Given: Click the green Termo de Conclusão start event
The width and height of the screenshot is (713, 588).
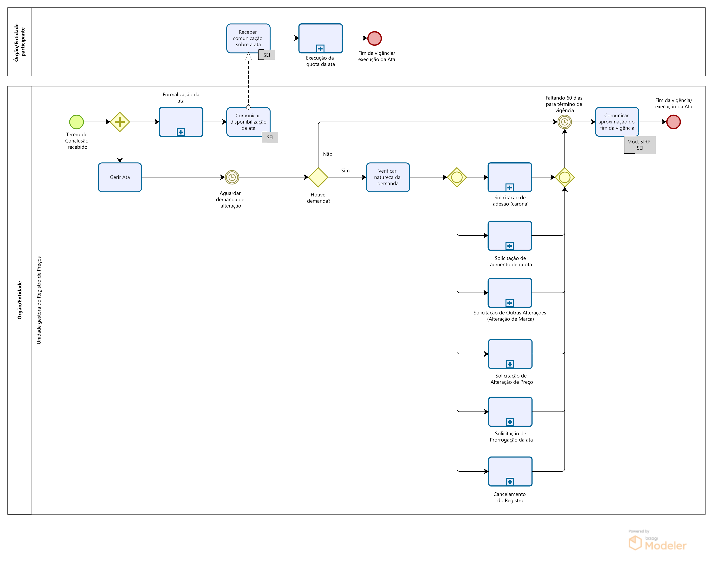Looking at the screenshot, I should coord(77,122).
